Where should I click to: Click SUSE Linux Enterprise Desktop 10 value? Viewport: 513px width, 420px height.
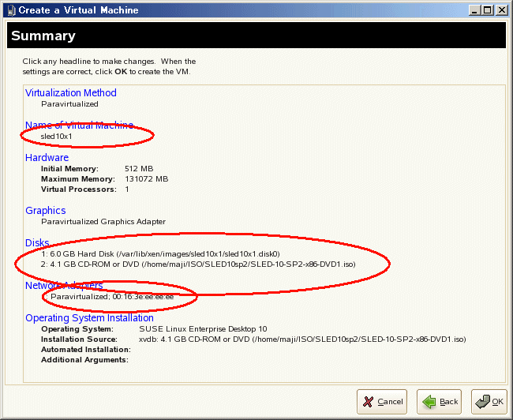(x=203, y=329)
